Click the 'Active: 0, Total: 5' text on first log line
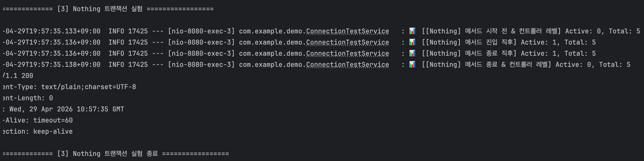This screenshot has height=161, width=644. pos(602,31)
